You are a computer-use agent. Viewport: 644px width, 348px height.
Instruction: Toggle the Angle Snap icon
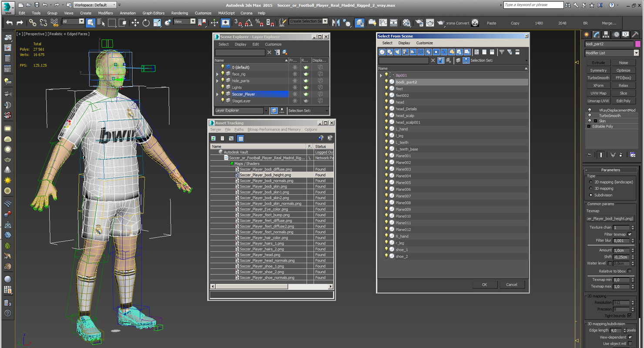(248, 23)
